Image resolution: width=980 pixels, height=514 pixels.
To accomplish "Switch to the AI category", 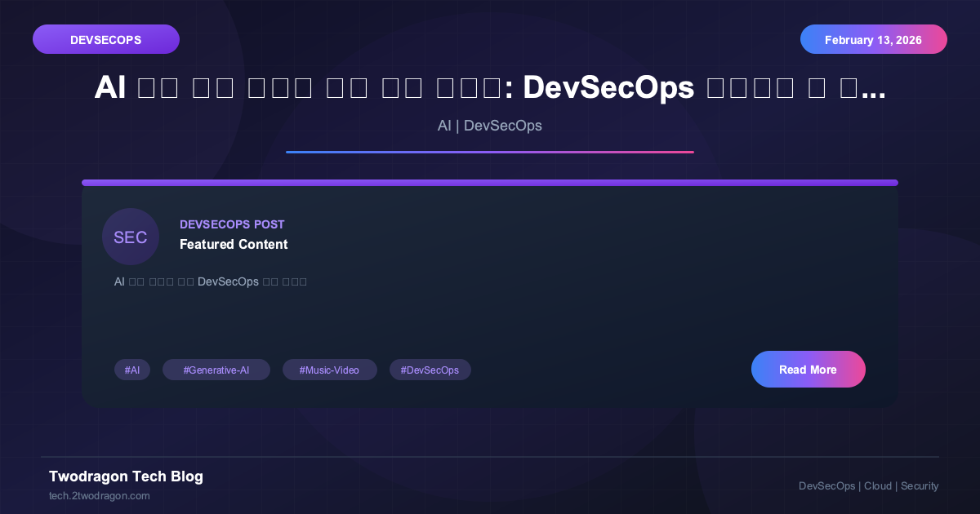I will tap(443, 126).
